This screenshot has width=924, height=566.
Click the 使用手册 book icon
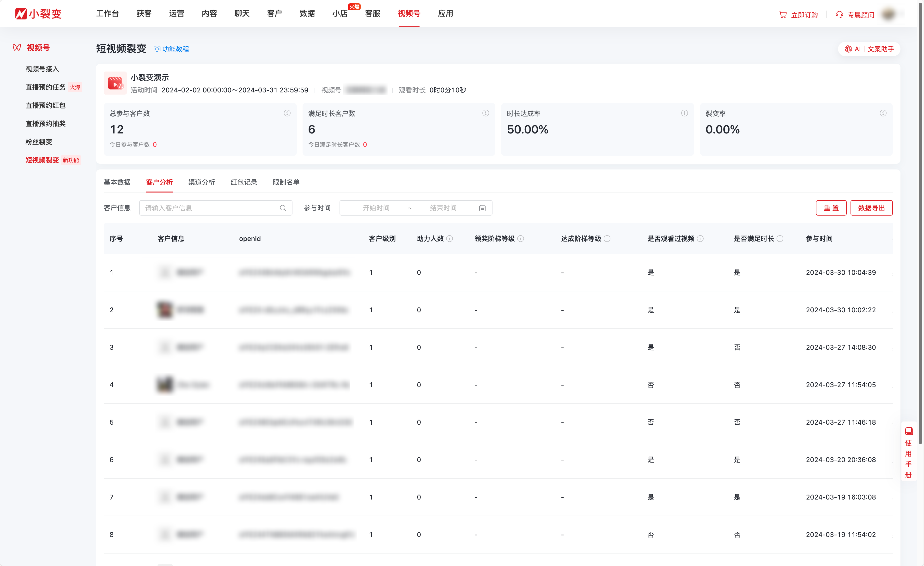[x=909, y=431]
